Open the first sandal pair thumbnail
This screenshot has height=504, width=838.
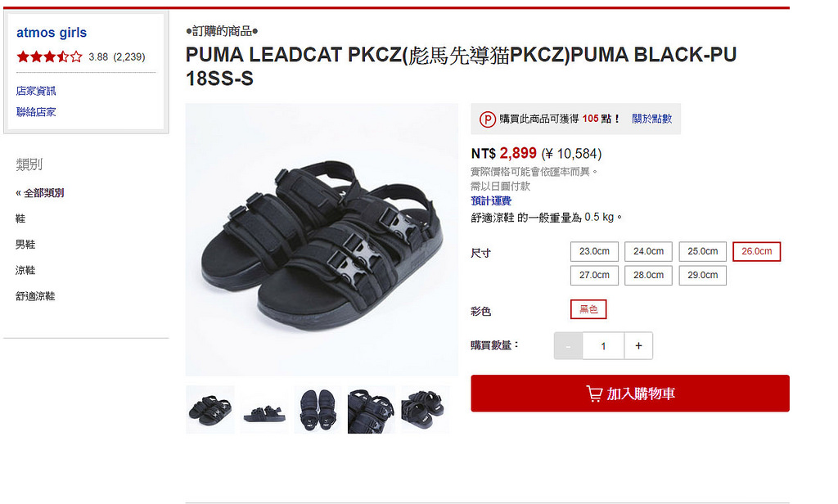pyautogui.click(x=210, y=409)
